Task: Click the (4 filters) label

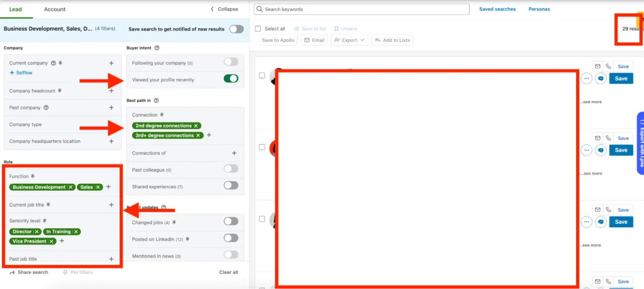Action: pyautogui.click(x=105, y=29)
